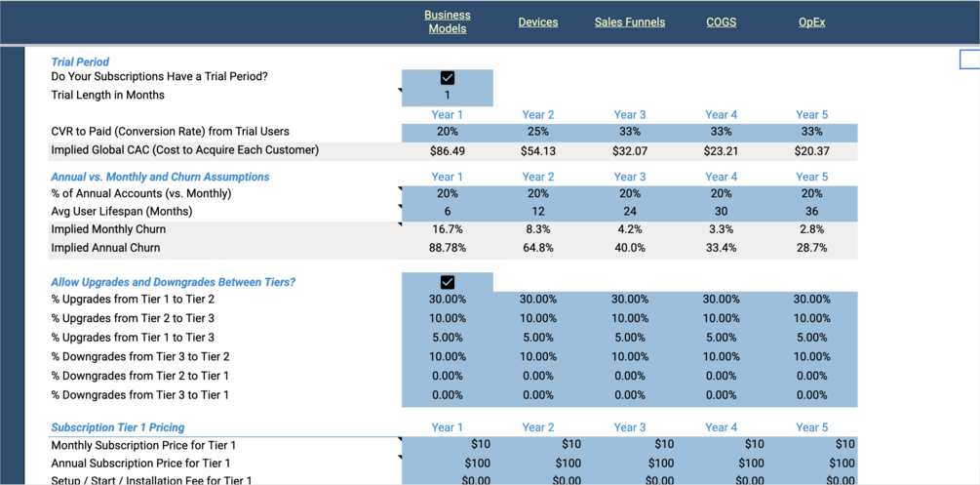Click Implied Annual Churn 88.78% cell

pyautogui.click(x=448, y=248)
